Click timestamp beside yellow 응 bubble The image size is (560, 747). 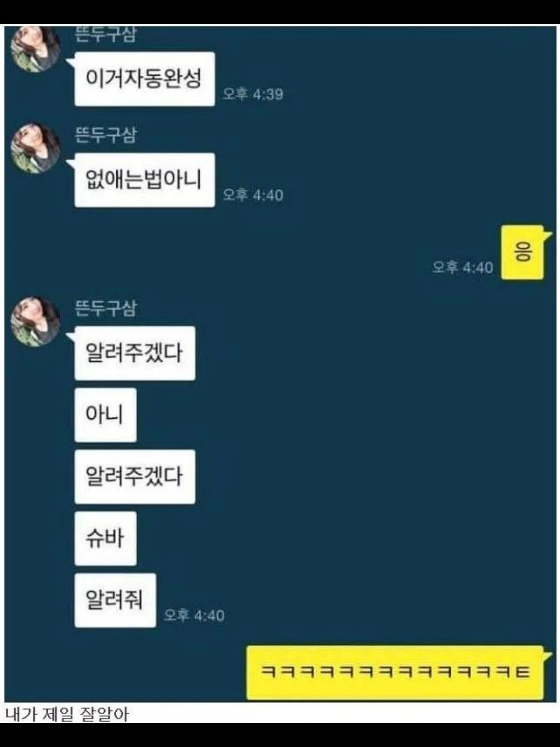463,267
